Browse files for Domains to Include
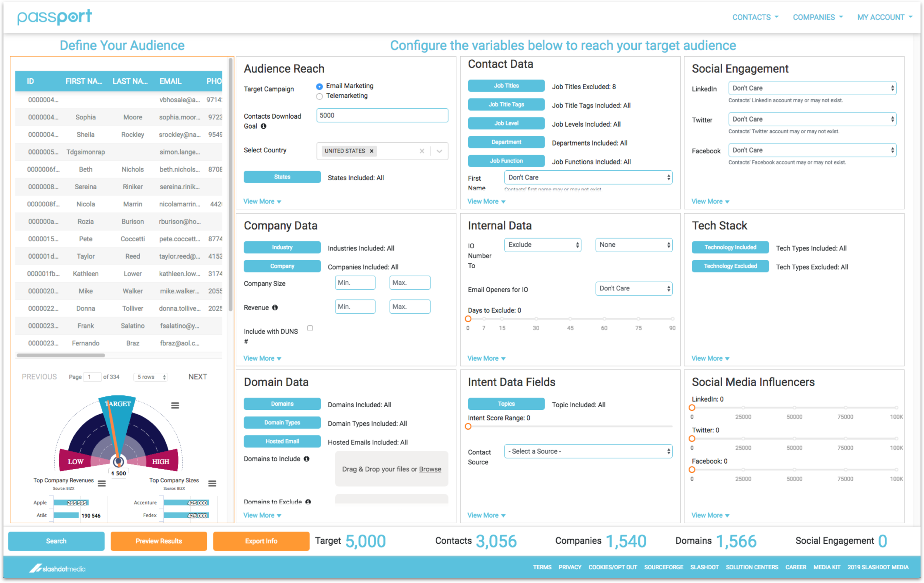Viewport: 924px width, 583px height. 430,469
